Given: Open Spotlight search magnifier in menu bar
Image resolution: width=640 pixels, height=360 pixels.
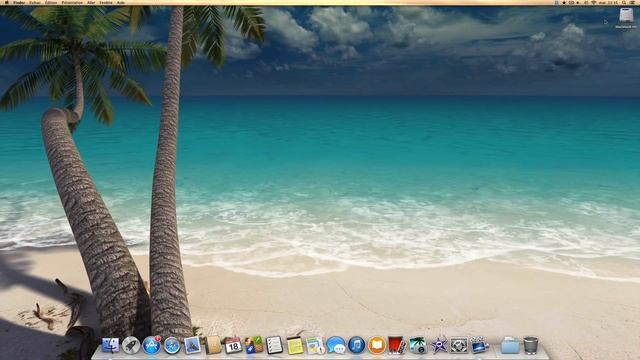Looking at the screenshot, I should [624, 2].
